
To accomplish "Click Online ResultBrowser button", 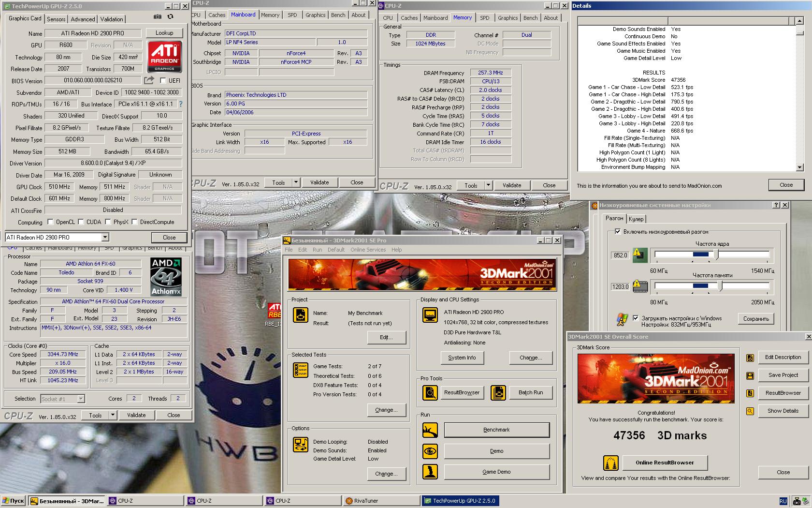I will pos(665,463).
